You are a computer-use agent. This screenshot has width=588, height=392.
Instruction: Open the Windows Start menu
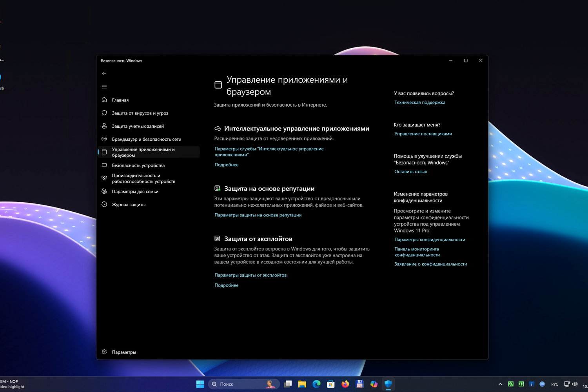point(200,384)
